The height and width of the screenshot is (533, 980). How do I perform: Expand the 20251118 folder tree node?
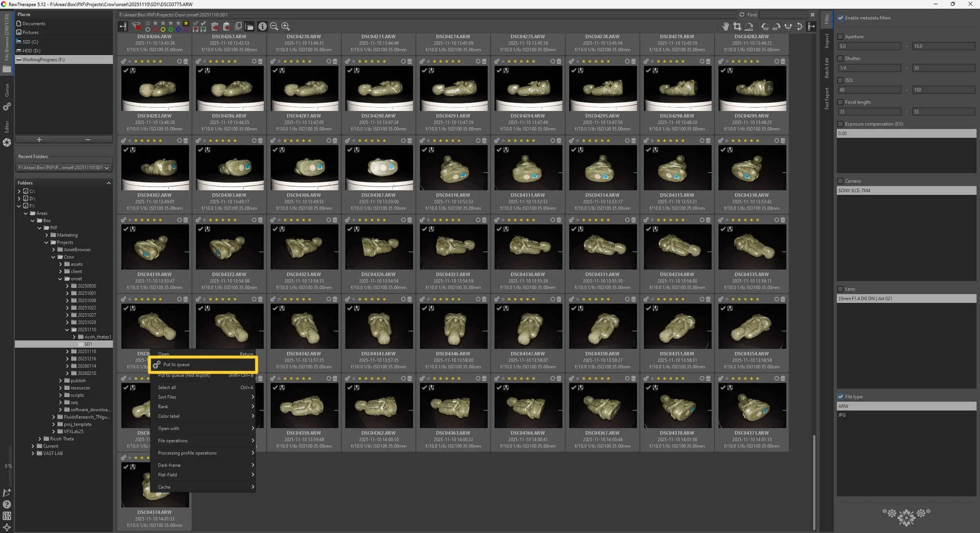click(x=67, y=351)
